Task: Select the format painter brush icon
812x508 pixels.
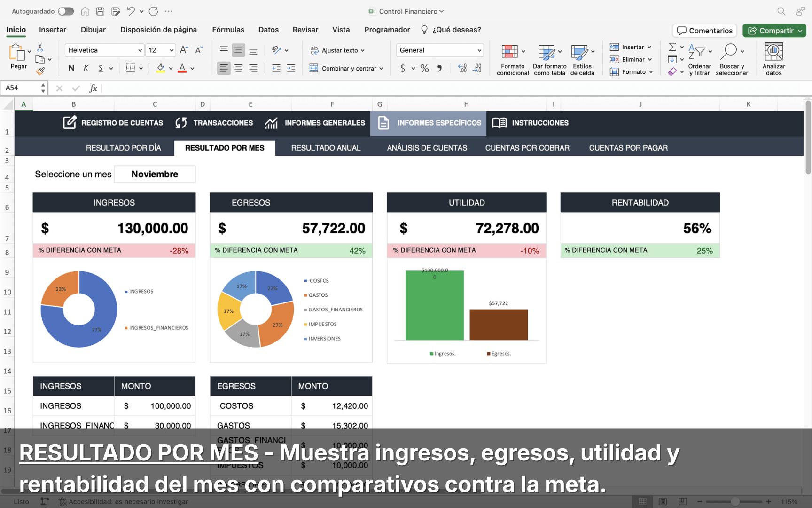Action: [40, 71]
